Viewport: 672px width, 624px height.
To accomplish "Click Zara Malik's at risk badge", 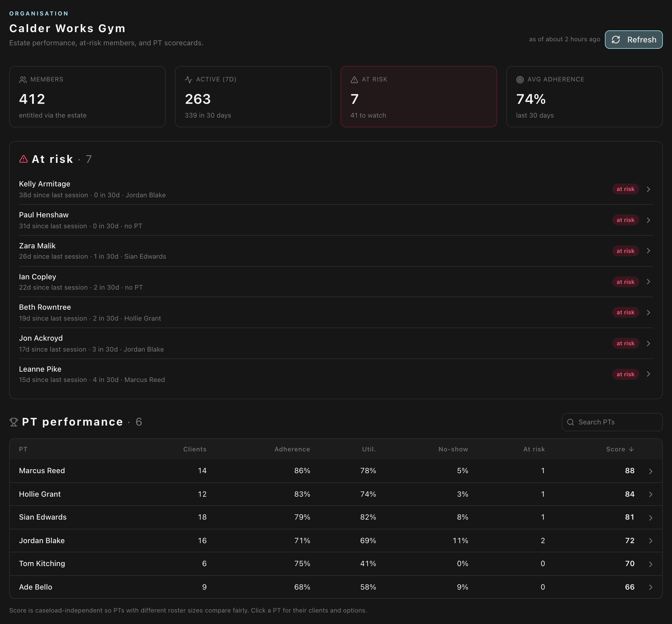I will (626, 251).
